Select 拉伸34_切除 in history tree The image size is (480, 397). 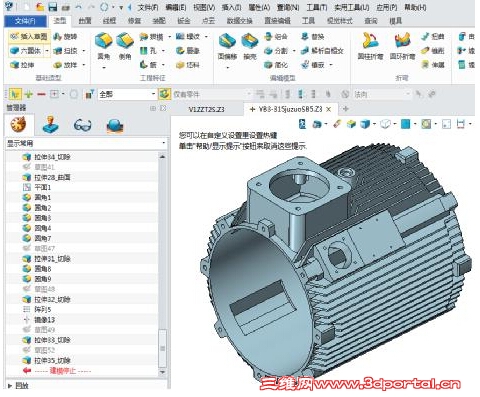tap(52, 157)
